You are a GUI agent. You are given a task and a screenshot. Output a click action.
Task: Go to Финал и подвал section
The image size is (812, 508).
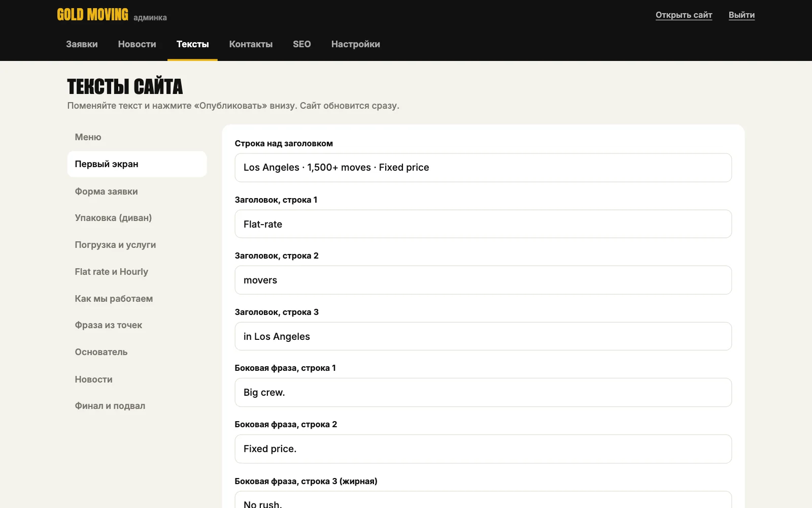[x=137, y=406]
